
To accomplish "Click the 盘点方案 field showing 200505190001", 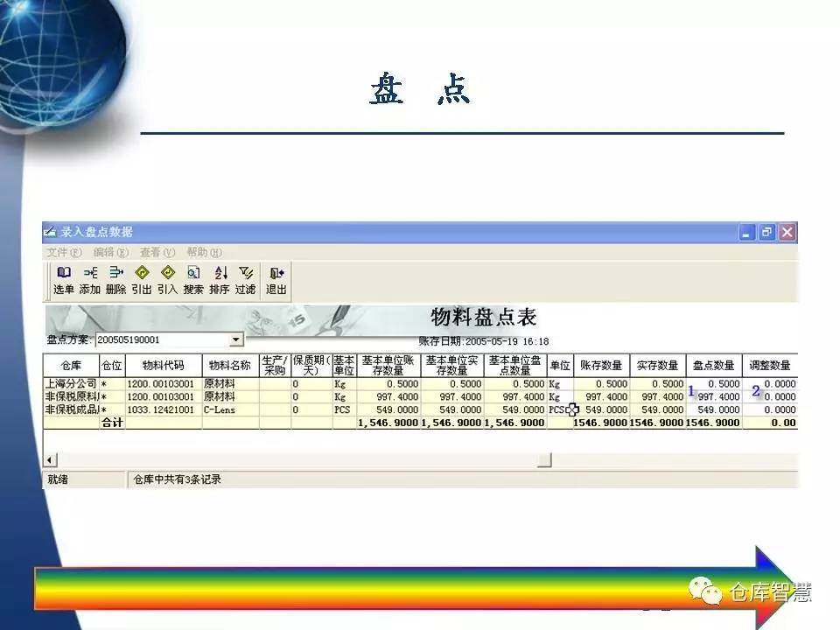I will coord(162,339).
